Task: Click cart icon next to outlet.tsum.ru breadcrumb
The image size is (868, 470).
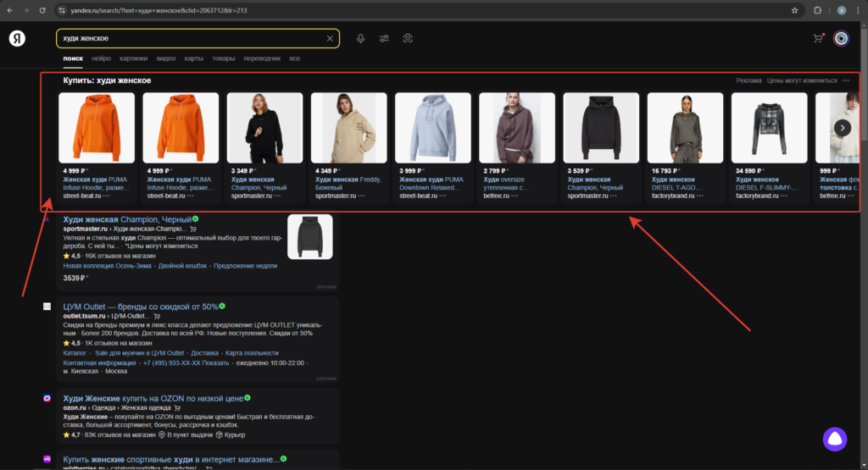Action: click(x=157, y=316)
